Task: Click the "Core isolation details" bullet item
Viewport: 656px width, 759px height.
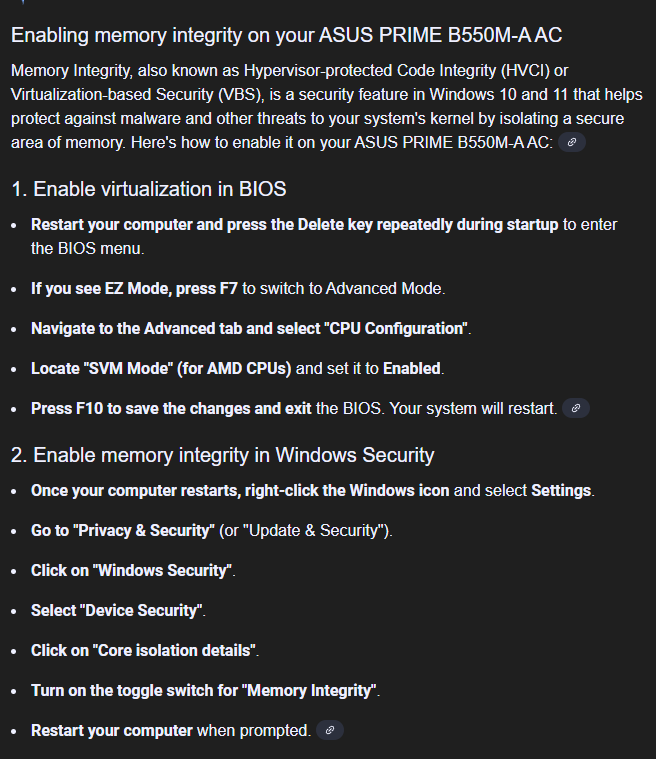Action: click(145, 650)
